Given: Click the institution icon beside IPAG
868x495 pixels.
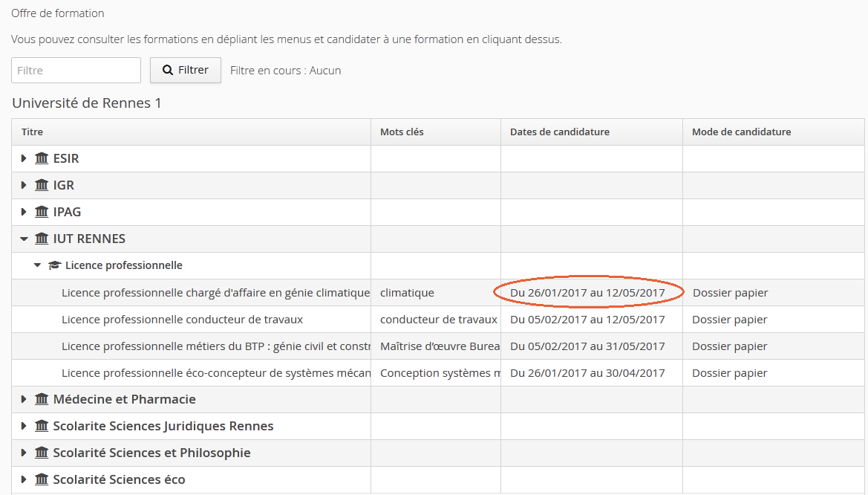Looking at the screenshot, I should pyautogui.click(x=42, y=212).
